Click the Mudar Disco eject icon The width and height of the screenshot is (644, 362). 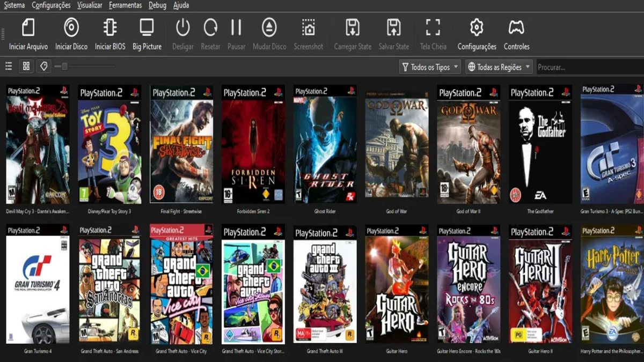point(269,27)
